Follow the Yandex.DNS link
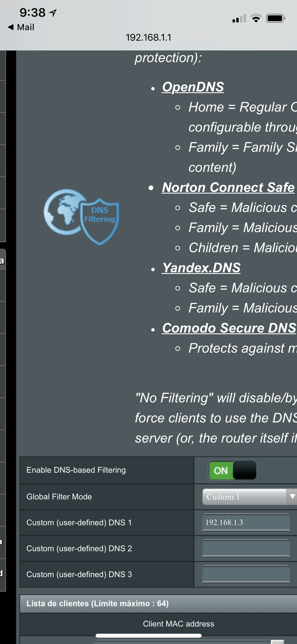 tap(201, 268)
